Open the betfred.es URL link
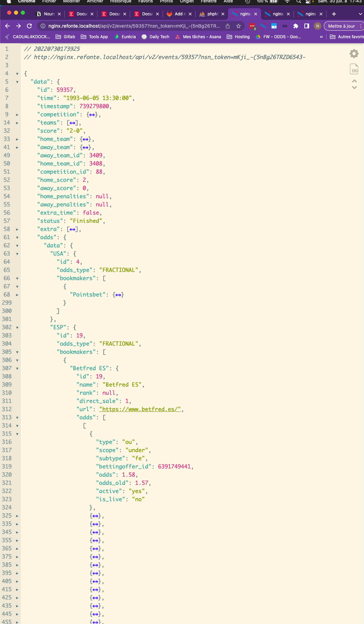 coord(140,409)
